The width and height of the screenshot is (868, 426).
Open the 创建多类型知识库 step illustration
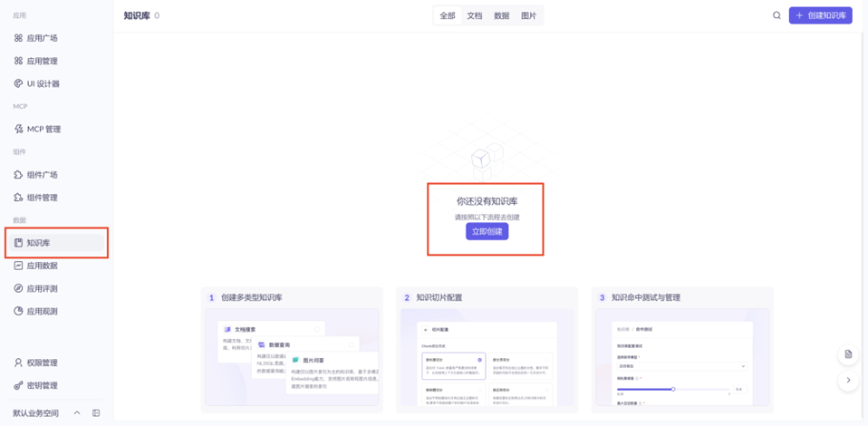coord(292,357)
